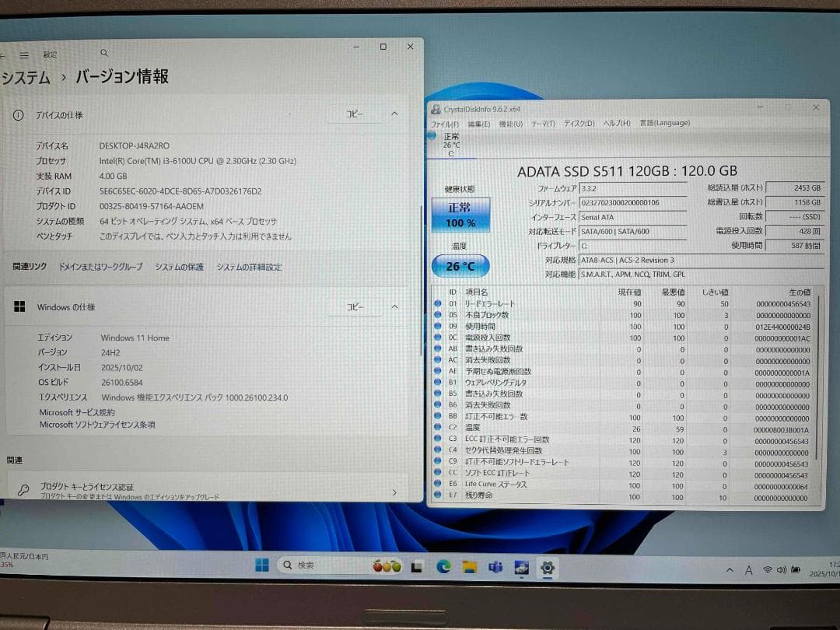Open File Explorer from the taskbar
840x630 pixels.
click(470, 567)
